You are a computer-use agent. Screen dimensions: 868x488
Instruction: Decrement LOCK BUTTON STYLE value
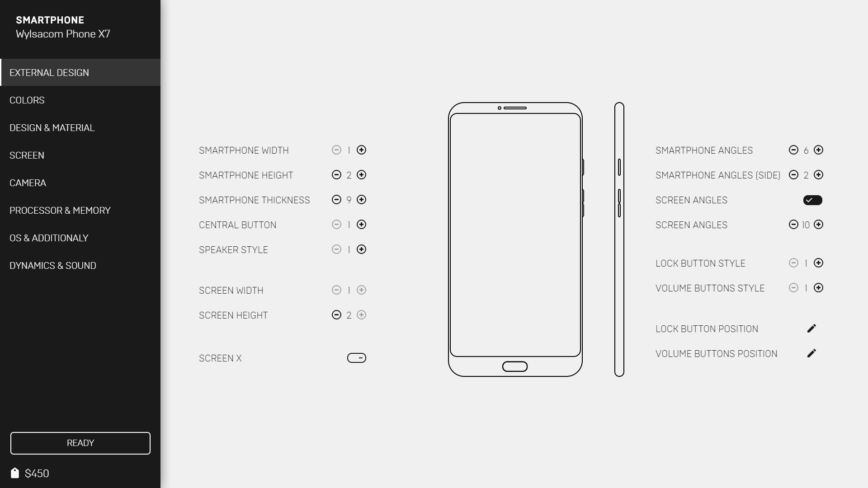pyautogui.click(x=793, y=263)
